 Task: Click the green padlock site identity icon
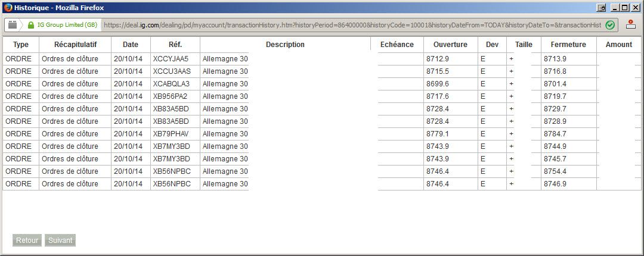(x=31, y=25)
